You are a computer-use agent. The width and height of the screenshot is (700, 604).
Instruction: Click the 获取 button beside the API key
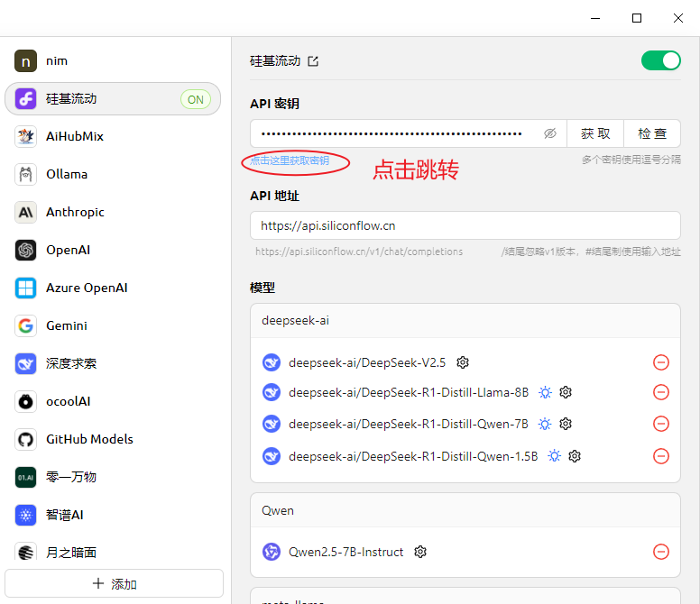pyautogui.click(x=595, y=133)
